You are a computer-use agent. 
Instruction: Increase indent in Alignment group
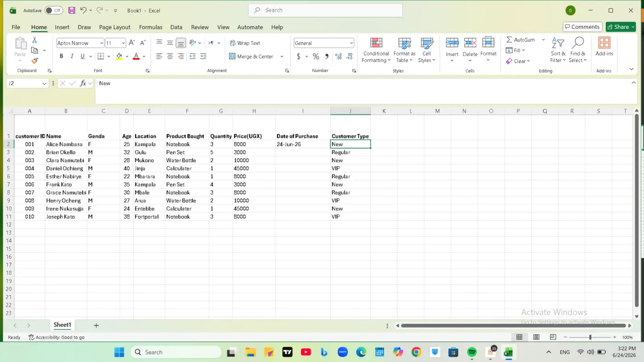coord(203,57)
